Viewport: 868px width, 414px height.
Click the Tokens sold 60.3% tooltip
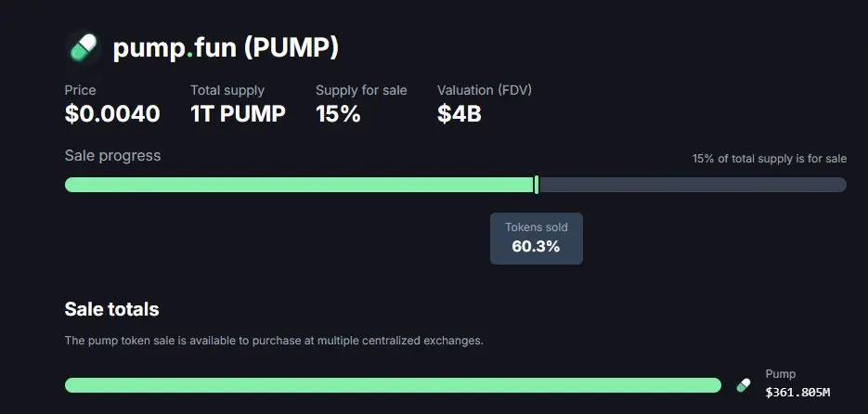pos(537,239)
